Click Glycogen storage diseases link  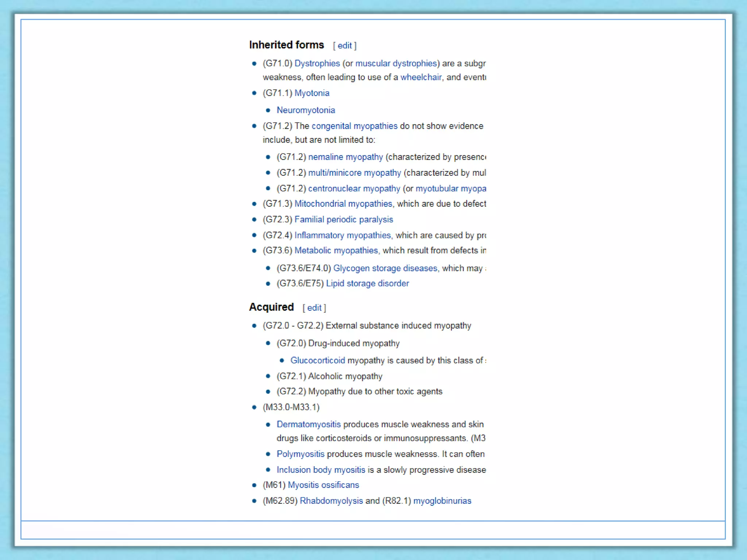(385, 268)
